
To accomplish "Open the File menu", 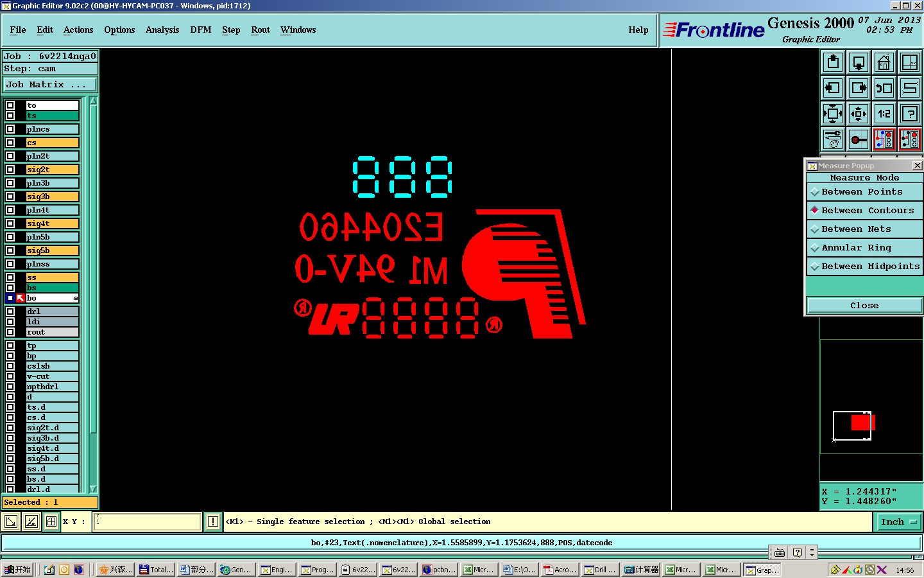I will click(x=18, y=30).
